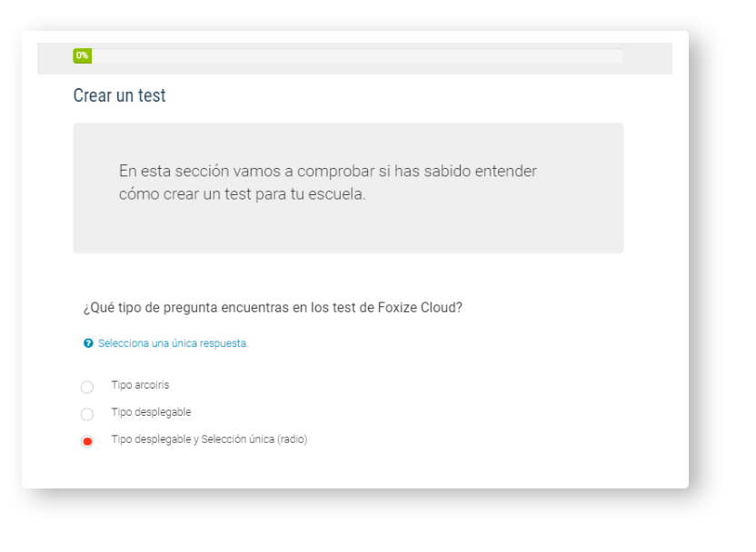
Task: Click the 'Crear un test' heading
Action: (120, 95)
